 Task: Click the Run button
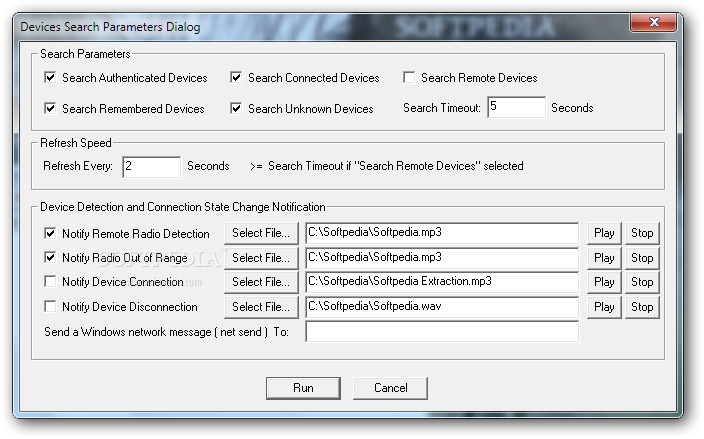[x=303, y=388]
